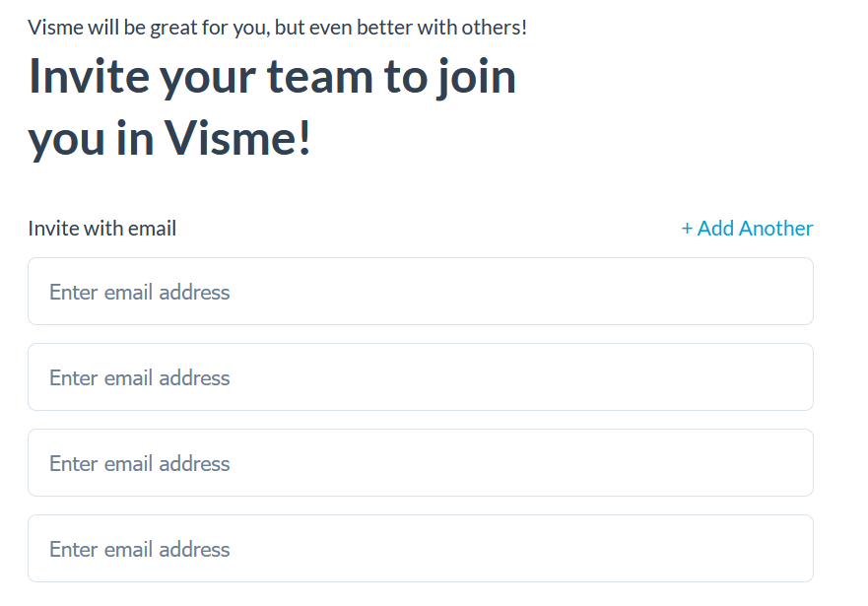This screenshot has height=606, width=868.
Task: Place cursor in the bottom email input
Action: tap(421, 549)
